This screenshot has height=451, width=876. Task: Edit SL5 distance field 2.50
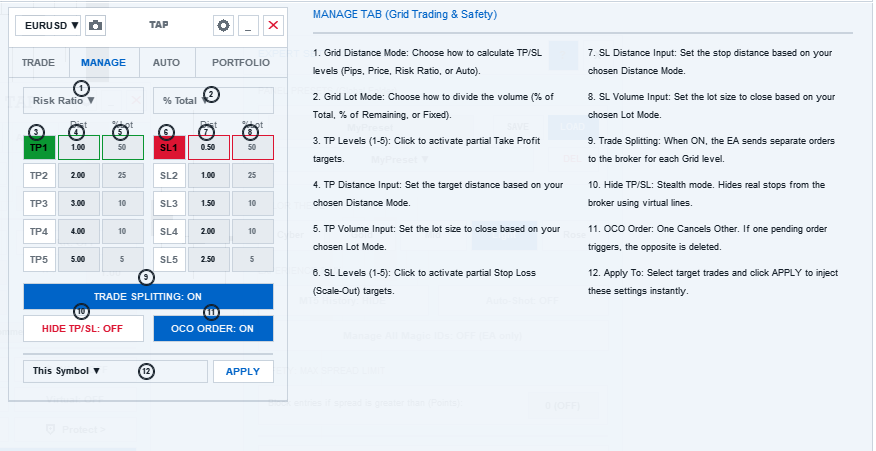tap(209, 259)
